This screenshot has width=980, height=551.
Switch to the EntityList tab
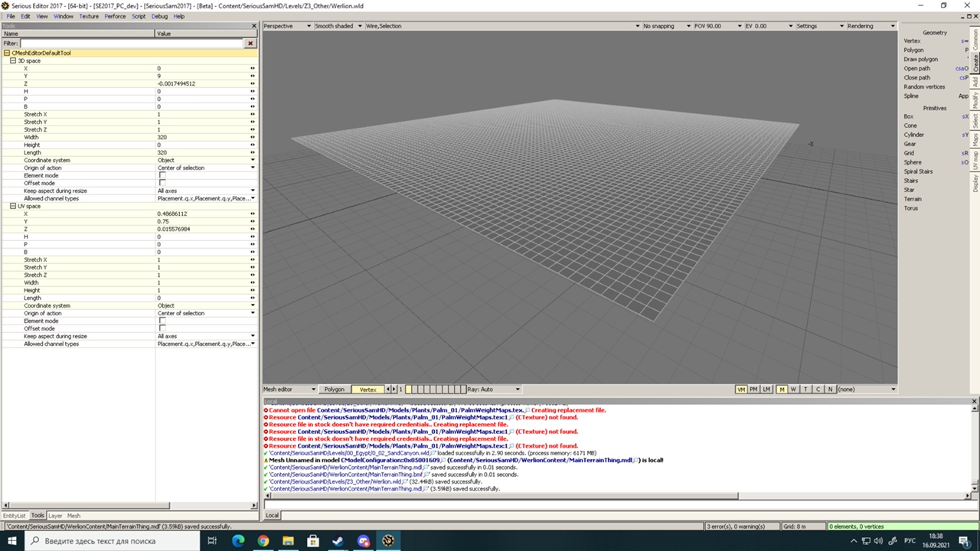(14, 516)
